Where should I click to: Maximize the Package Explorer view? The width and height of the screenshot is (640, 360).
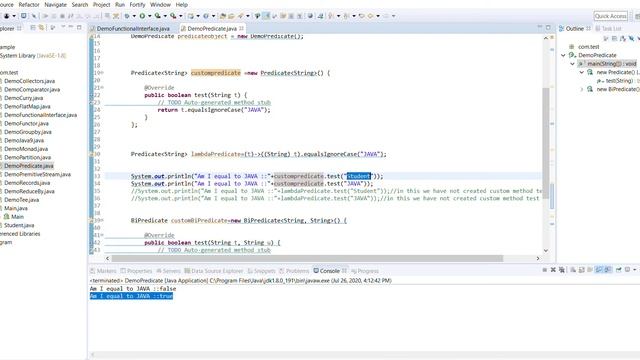pos(79,27)
